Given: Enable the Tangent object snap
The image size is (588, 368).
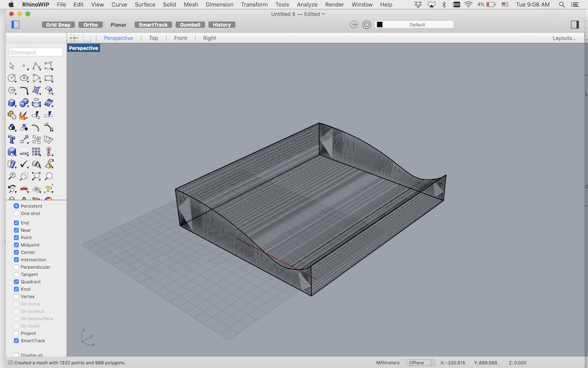Looking at the screenshot, I should click(16, 274).
